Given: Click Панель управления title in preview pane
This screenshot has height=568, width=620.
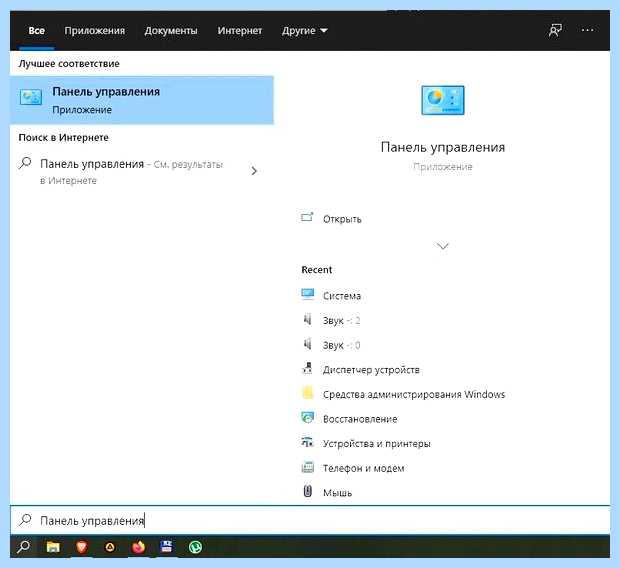Looking at the screenshot, I should click(443, 147).
